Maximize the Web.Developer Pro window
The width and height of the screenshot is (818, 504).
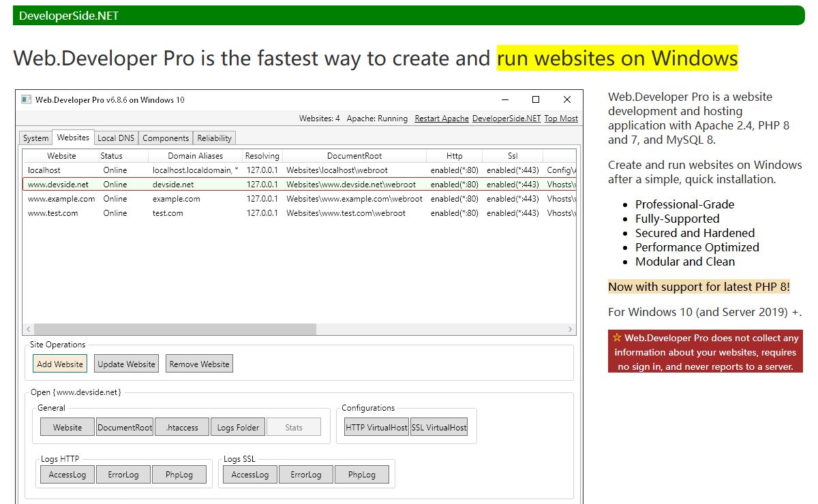pyautogui.click(x=536, y=99)
